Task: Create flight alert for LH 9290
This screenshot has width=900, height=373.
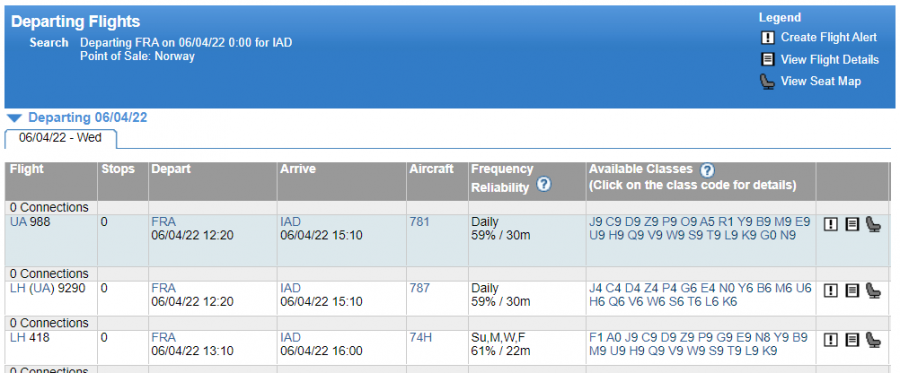Action: click(831, 290)
